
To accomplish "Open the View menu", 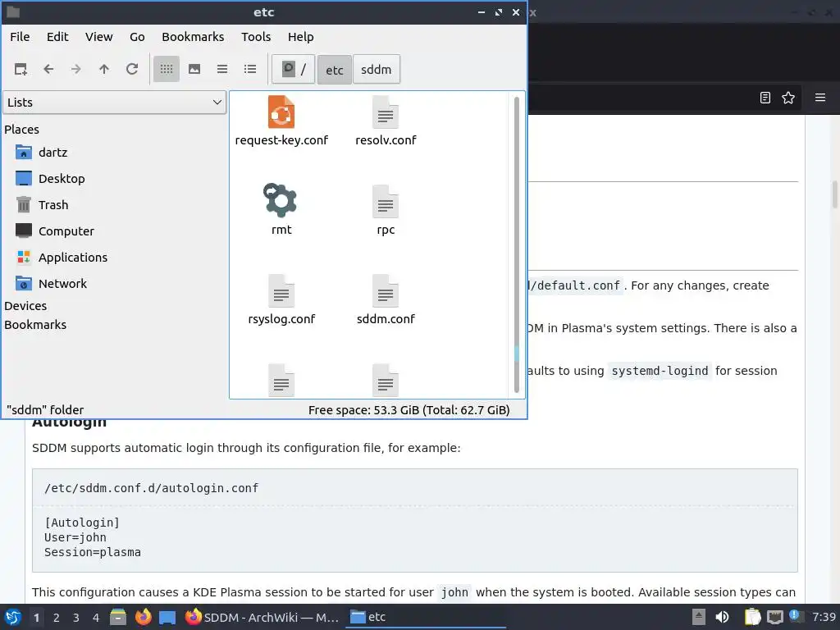I will (x=99, y=37).
